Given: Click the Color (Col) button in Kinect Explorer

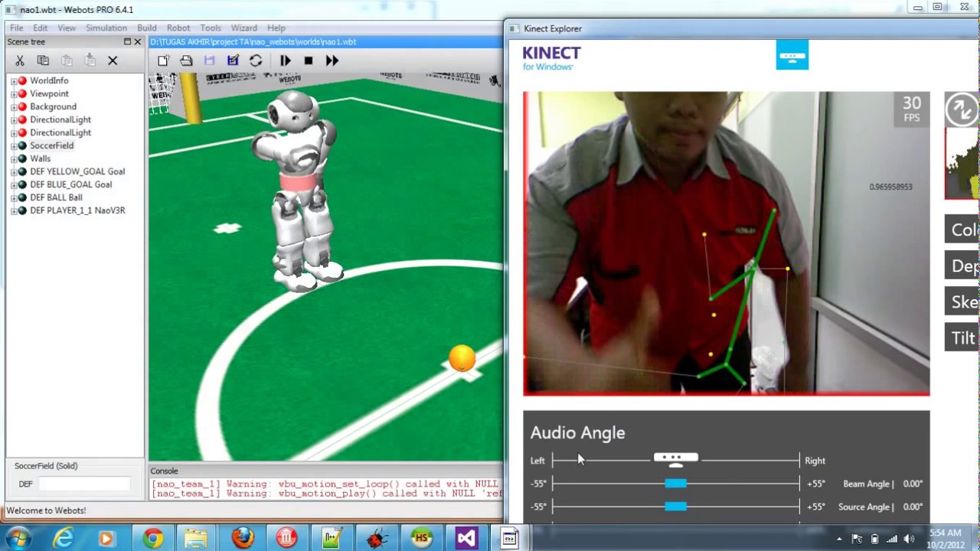Looking at the screenshot, I should pyautogui.click(x=962, y=230).
